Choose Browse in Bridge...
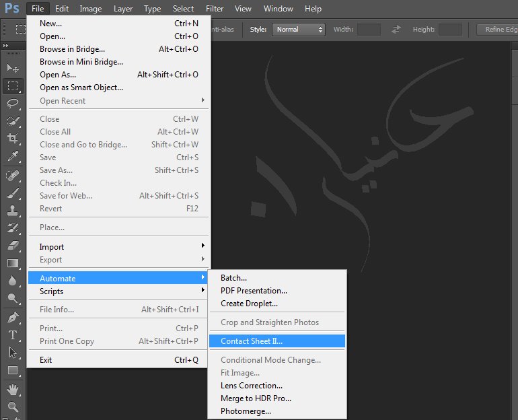 tap(118, 49)
